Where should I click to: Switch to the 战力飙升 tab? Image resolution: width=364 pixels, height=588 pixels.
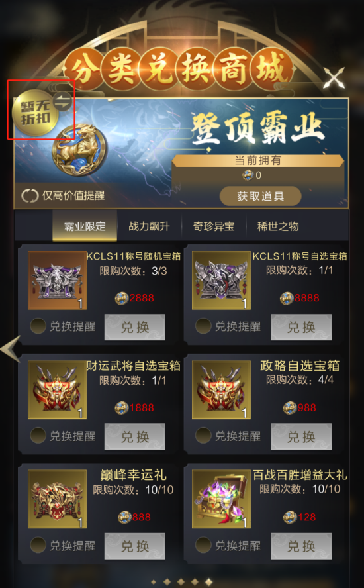pyautogui.click(x=149, y=226)
